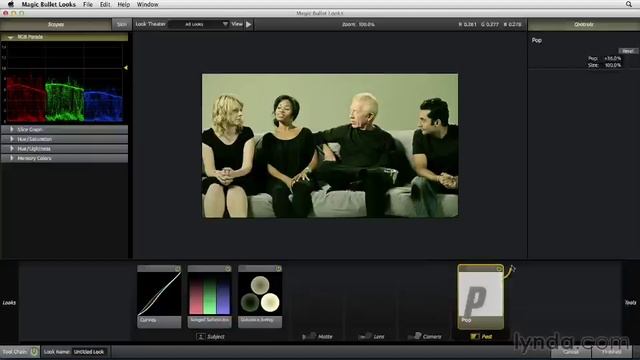Open the File menu
This screenshot has width=640, height=360.
click(x=88, y=4)
